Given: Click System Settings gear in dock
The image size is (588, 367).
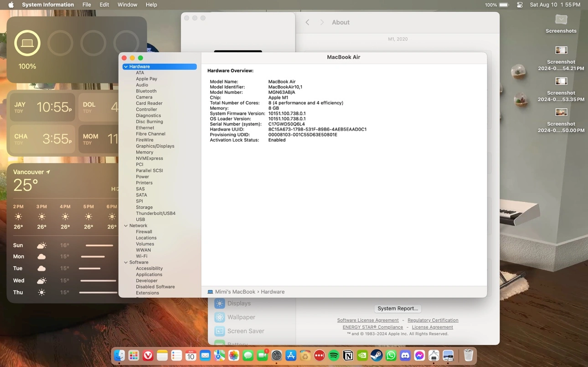Looking at the screenshot, I should (277, 356).
